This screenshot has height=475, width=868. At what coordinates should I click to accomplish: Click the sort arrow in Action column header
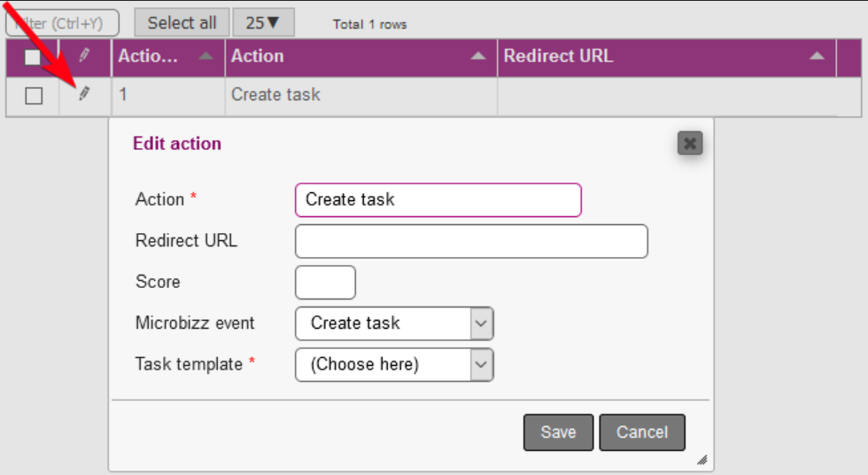coord(478,57)
